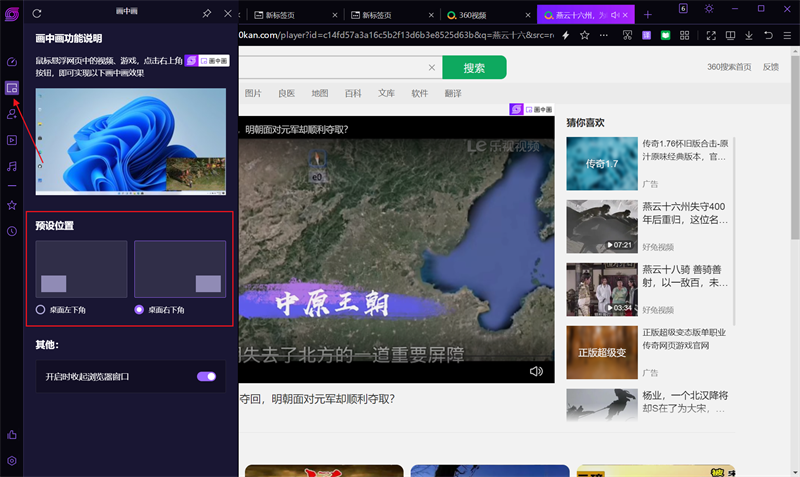Click 画中画 button above the video
Viewport: 800px width, 477px height.
(531, 109)
